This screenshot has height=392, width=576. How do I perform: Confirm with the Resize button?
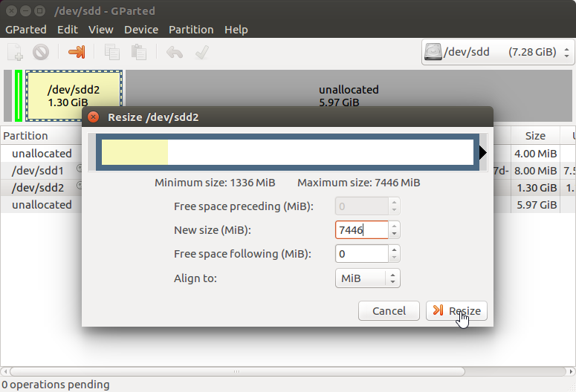[x=456, y=311]
